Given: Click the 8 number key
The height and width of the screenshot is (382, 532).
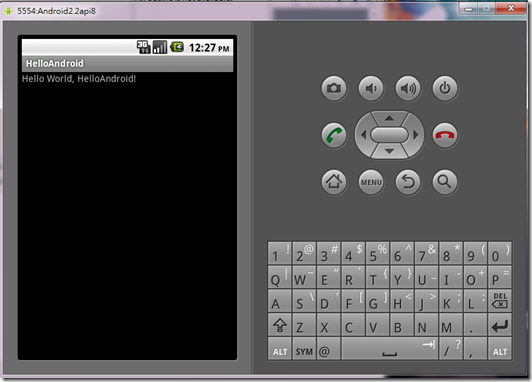Looking at the screenshot, I should point(451,253).
